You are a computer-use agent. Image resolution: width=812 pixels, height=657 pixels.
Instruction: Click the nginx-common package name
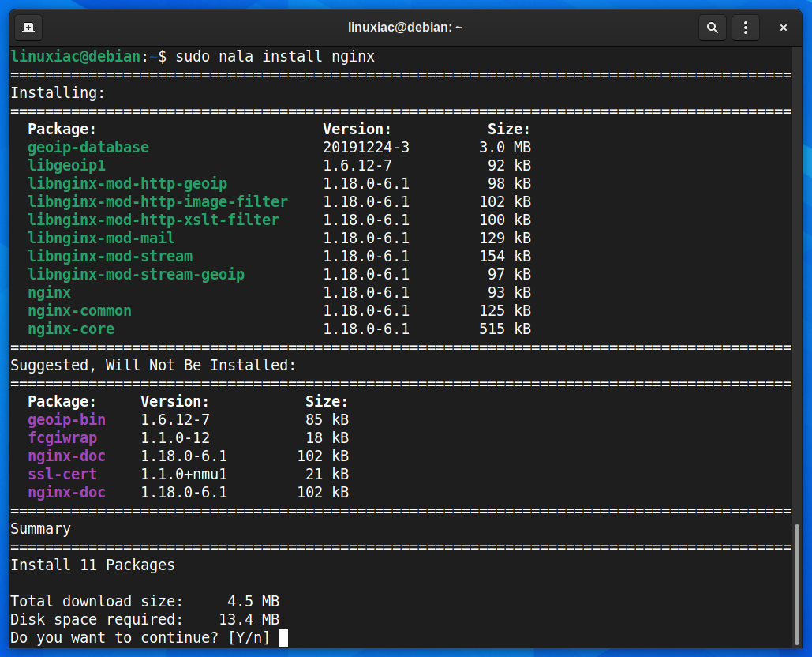click(x=79, y=311)
